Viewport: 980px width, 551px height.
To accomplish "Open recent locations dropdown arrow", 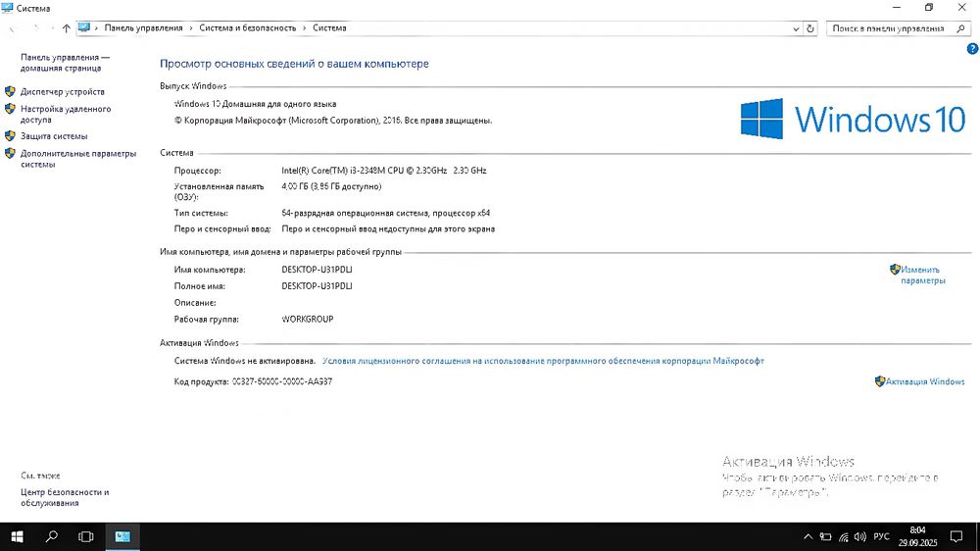I will (51, 28).
